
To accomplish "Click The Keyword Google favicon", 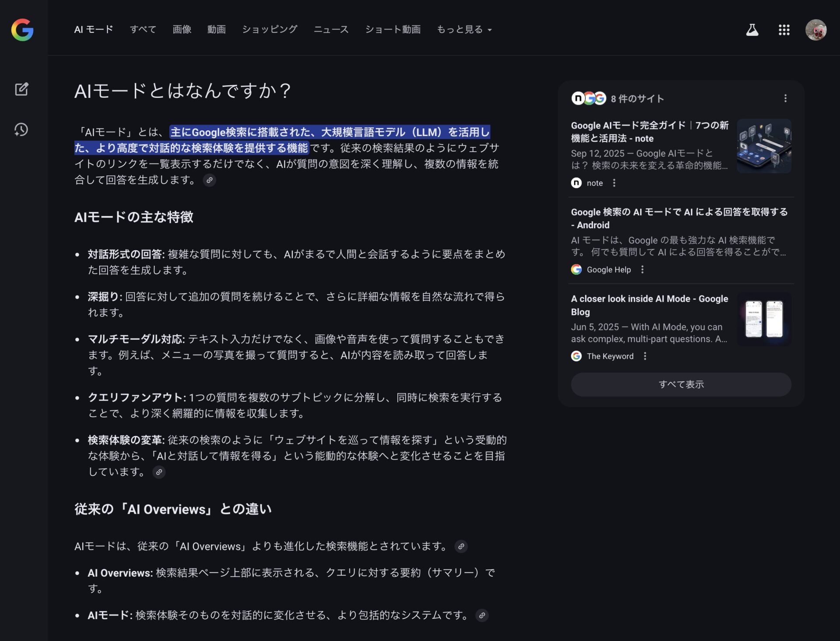I will 576,356.
